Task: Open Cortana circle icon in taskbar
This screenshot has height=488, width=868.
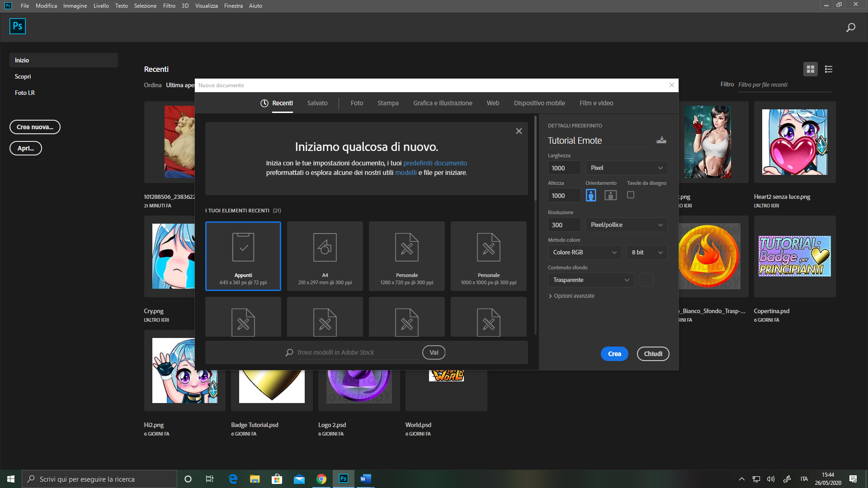Action: click(x=188, y=479)
